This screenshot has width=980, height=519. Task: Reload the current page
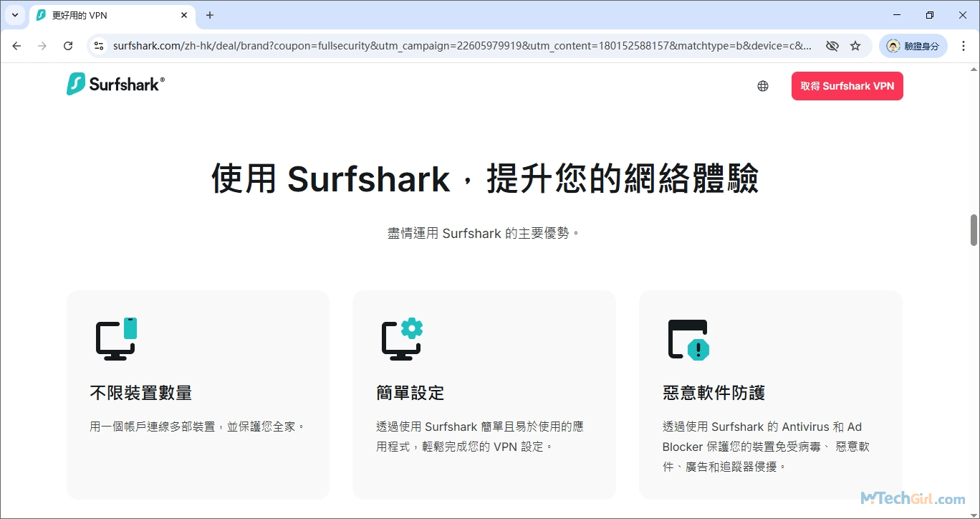point(68,46)
